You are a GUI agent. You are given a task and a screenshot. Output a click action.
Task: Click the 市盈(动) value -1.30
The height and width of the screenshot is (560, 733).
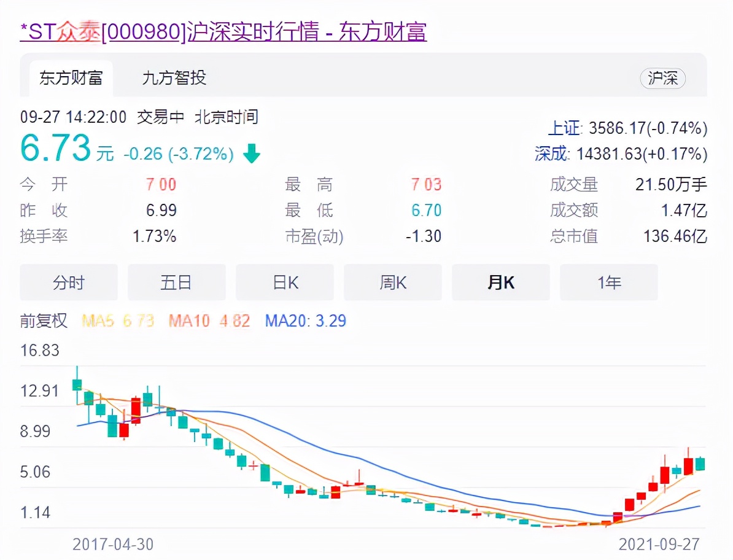click(424, 236)
